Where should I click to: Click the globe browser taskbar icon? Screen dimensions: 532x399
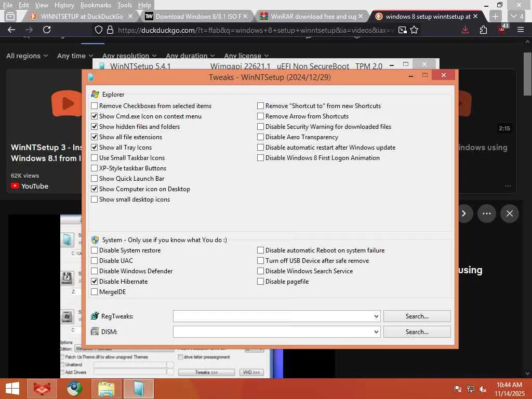coord(74,389)
